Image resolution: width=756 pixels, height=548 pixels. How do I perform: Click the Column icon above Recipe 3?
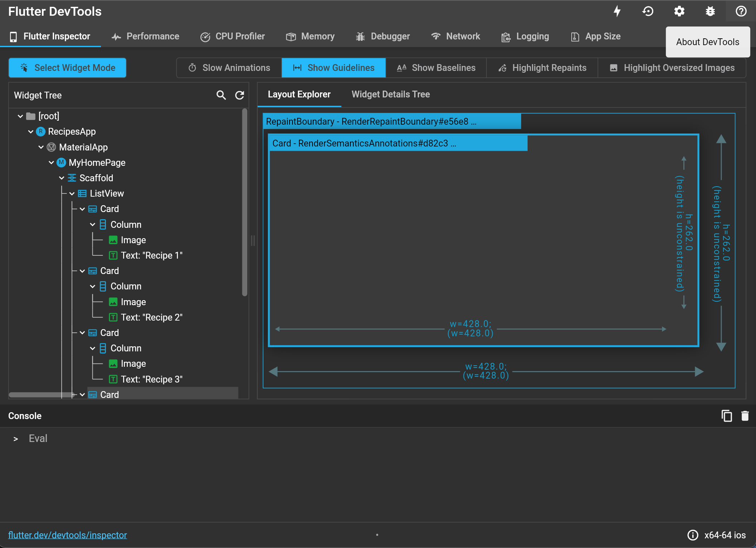pyautogui.click(x=103, y=348)
